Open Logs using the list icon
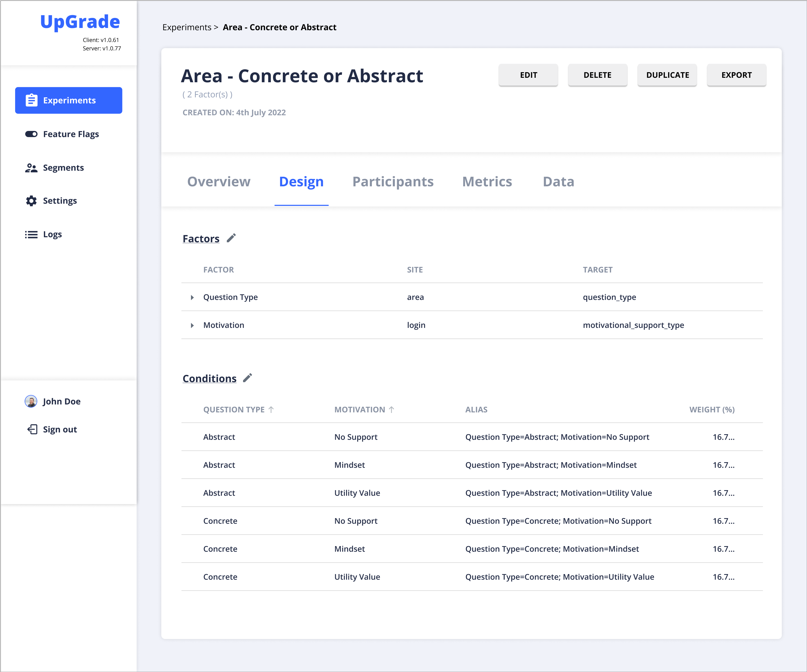The image size is (807, 672). (x=31, y=234)
